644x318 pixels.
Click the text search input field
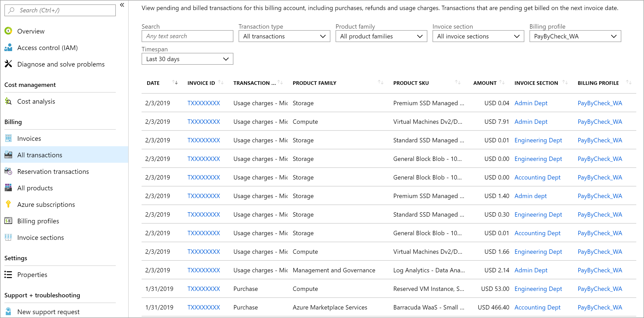coord(187,37)
